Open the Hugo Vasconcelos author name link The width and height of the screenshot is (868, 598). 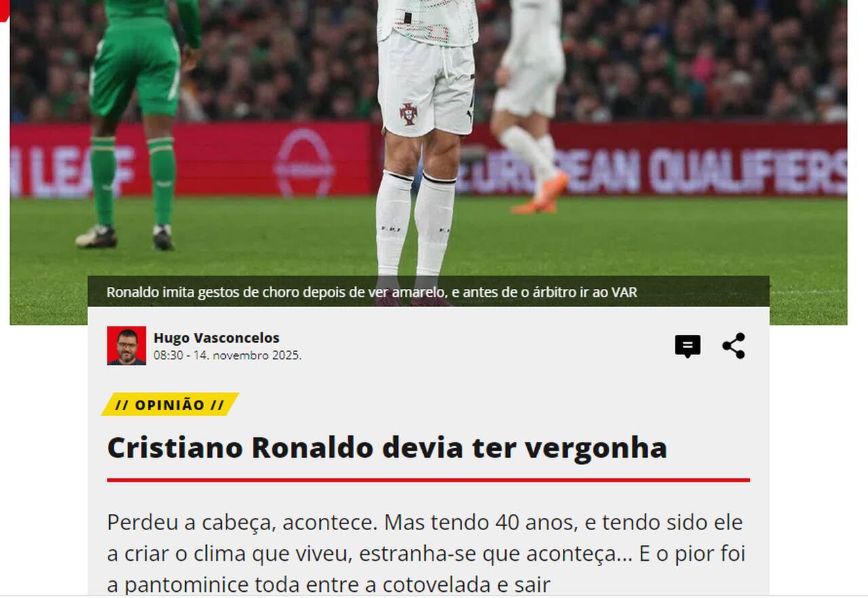click(x=216, y=338)
